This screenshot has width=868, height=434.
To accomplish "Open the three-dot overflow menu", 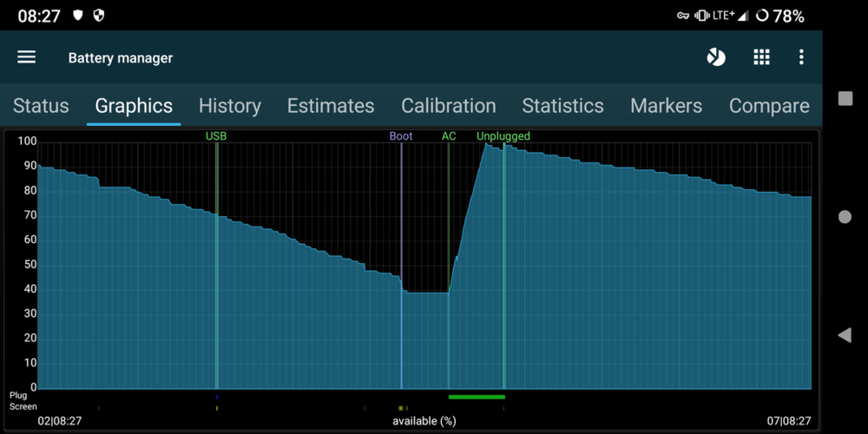I will [801, 57].
